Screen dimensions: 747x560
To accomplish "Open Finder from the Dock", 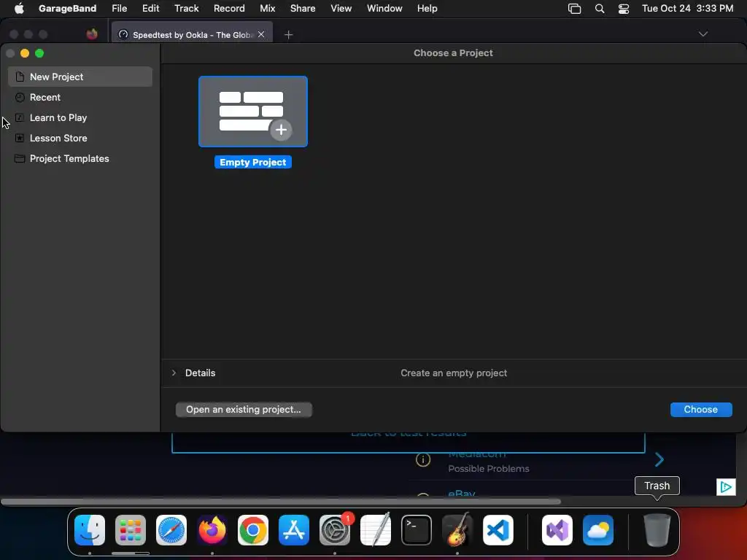I will coord(90,530).
